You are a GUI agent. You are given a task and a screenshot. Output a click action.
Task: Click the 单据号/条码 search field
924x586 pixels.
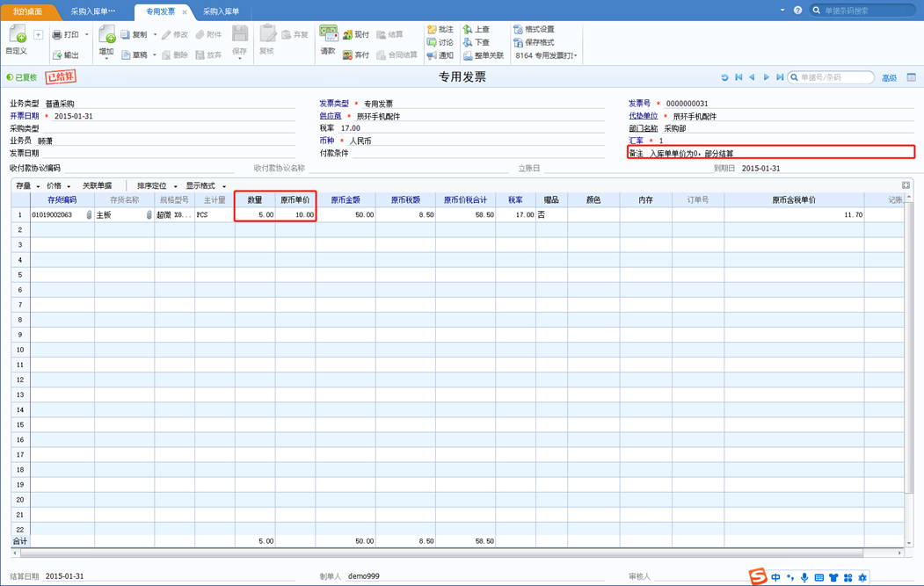[831, 77]
